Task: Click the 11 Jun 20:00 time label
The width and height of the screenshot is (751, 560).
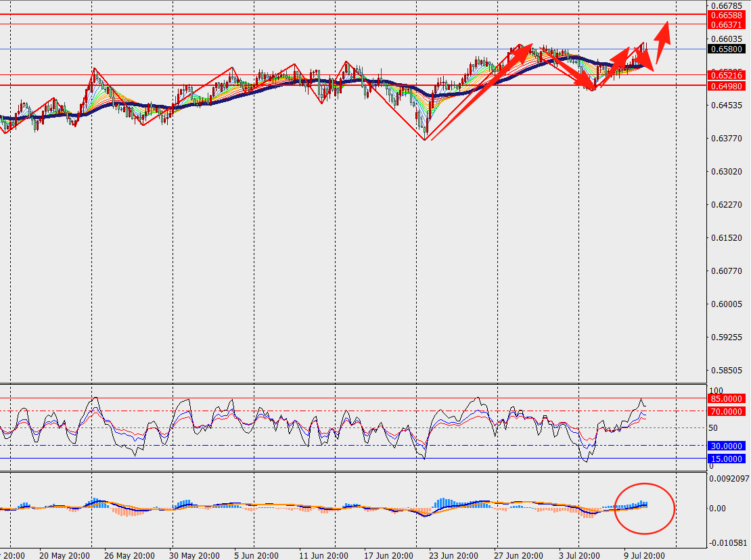Action: (x=324, y=556)
